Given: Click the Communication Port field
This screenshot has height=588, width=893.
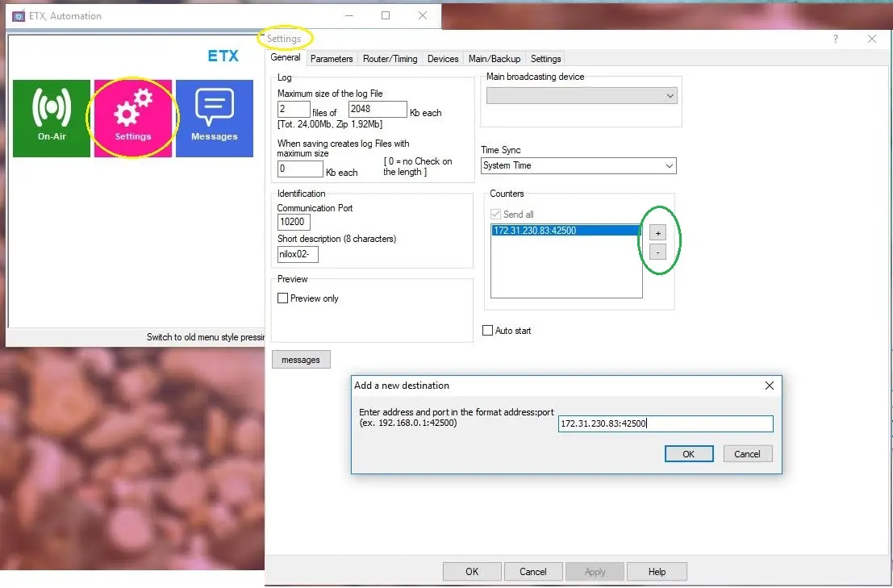Looking at the screenshot, I should click(294, 223).
